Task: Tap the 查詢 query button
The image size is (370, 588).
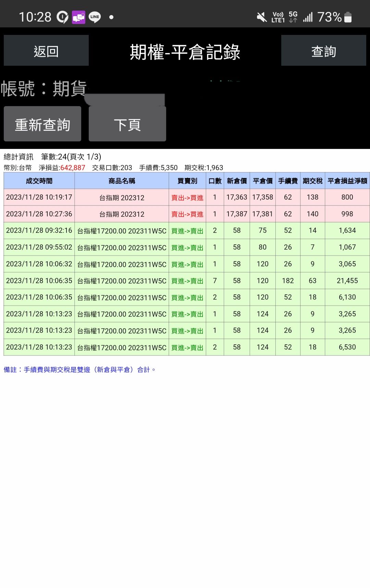Action: tap(324, 50)
